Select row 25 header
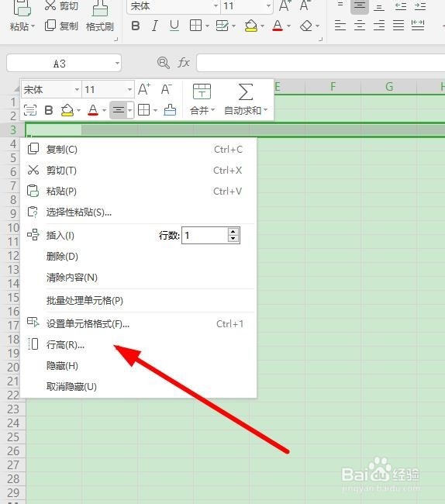The image size is (445, 504). (13, 437)
